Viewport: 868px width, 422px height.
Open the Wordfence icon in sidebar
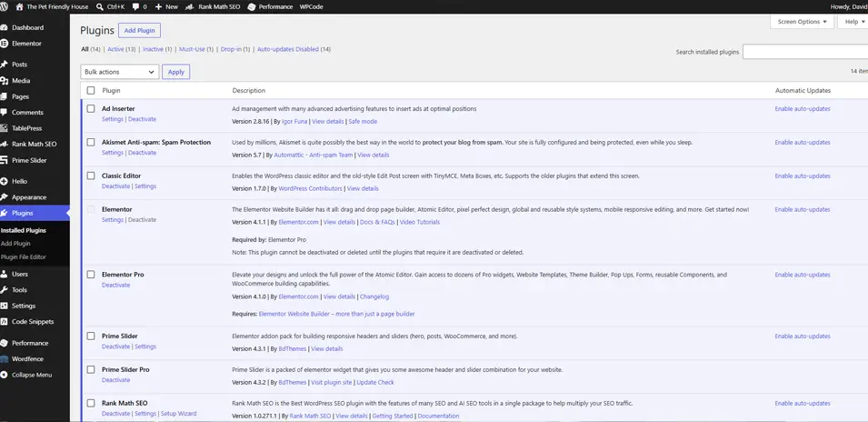[x=4, y=359]
